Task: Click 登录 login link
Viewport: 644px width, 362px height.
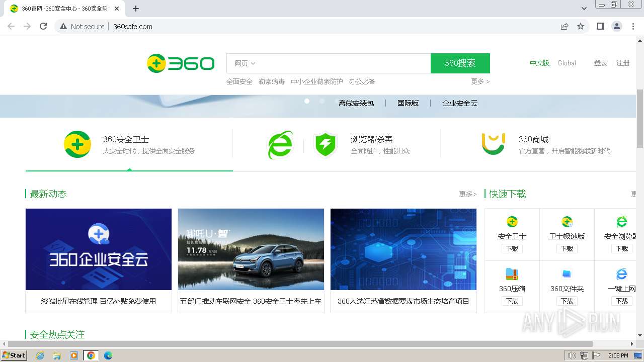Action: [601, 63]
